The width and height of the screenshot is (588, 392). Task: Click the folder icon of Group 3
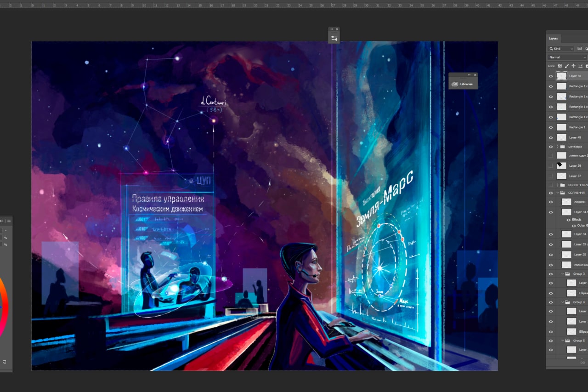568,274
